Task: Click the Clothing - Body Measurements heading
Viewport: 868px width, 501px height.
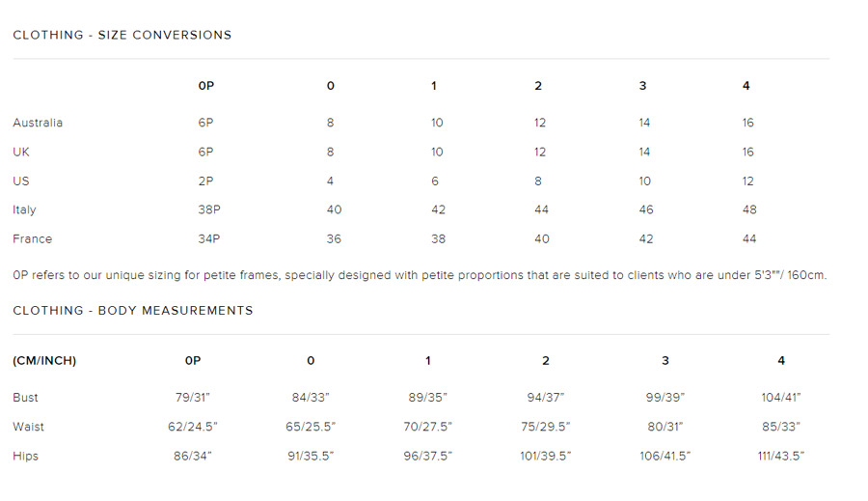Action: click(132, 311)
